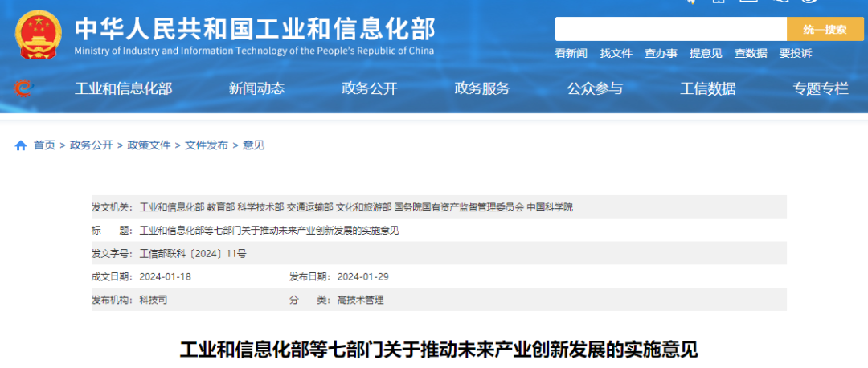The image size is (868, 368).
Task: Open the 查办事 quick link
Action: click(x=661, y=54)
